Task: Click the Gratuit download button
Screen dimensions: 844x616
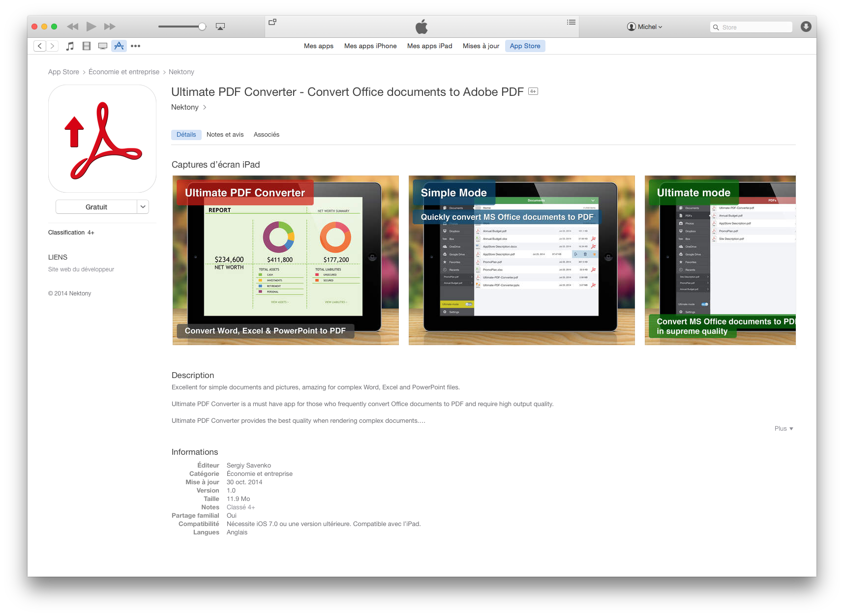Action: point(96,207)
